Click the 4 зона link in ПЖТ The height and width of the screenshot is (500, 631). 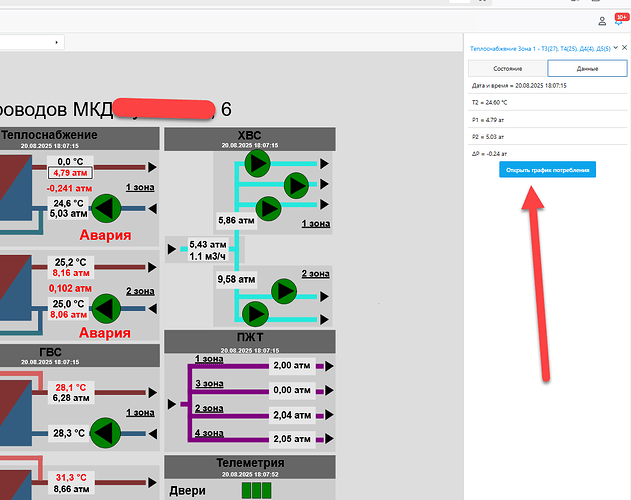208,432
